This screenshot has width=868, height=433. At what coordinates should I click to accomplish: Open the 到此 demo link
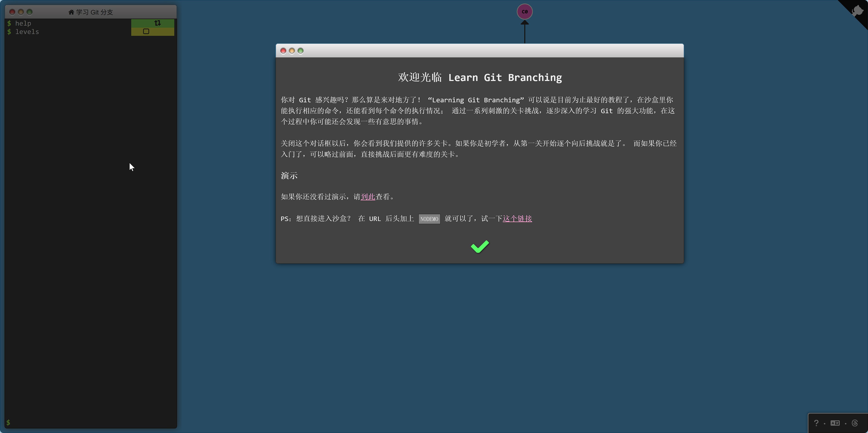tap(368, 197)
